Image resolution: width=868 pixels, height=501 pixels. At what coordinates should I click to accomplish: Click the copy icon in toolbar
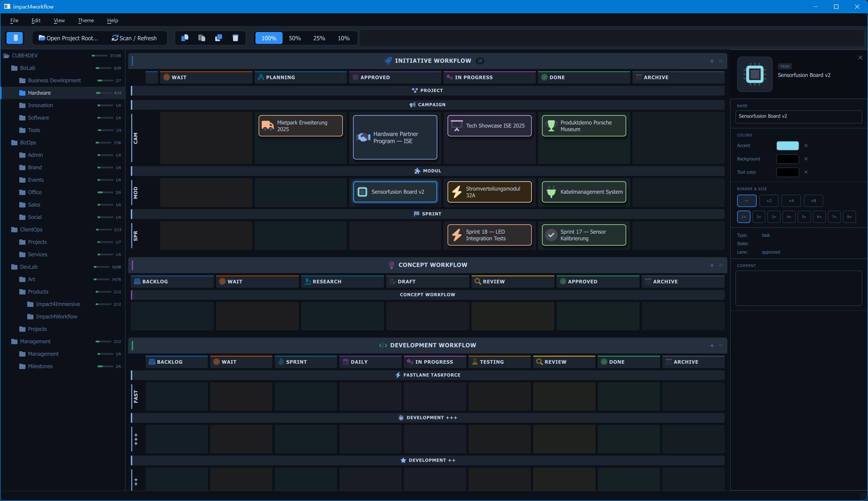(185, 38)
